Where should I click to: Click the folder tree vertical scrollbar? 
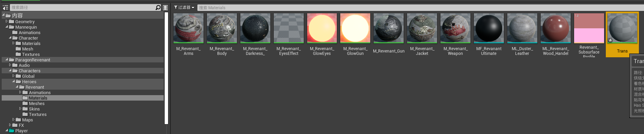click(166, 68)
